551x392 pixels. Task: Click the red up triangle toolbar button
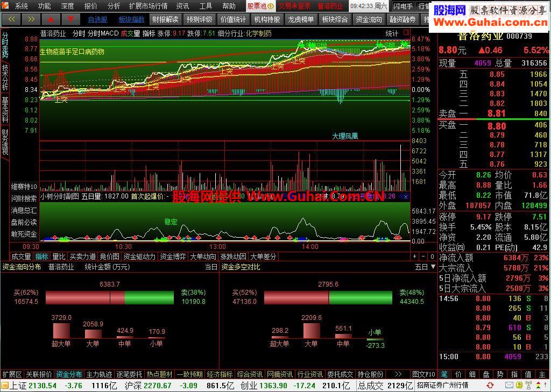pos(51,19)
